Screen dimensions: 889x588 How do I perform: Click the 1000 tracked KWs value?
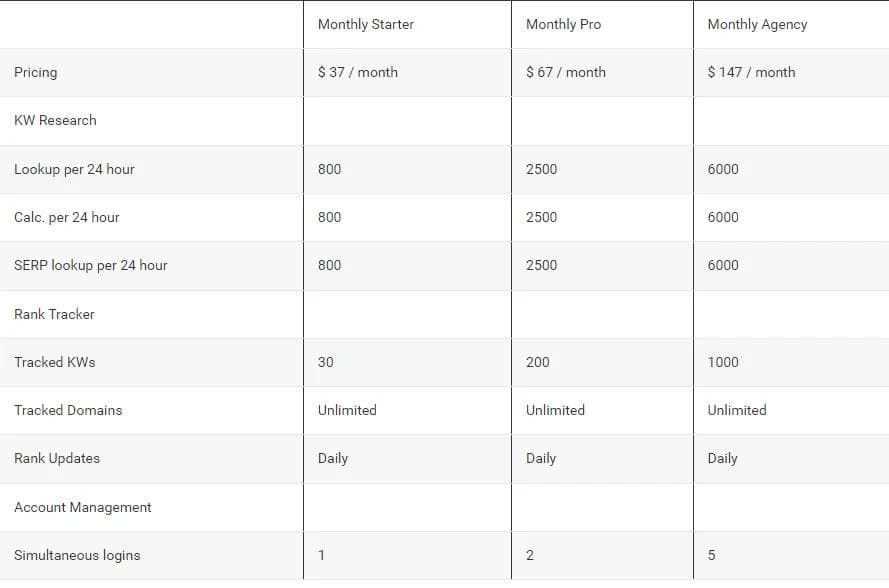723,362
